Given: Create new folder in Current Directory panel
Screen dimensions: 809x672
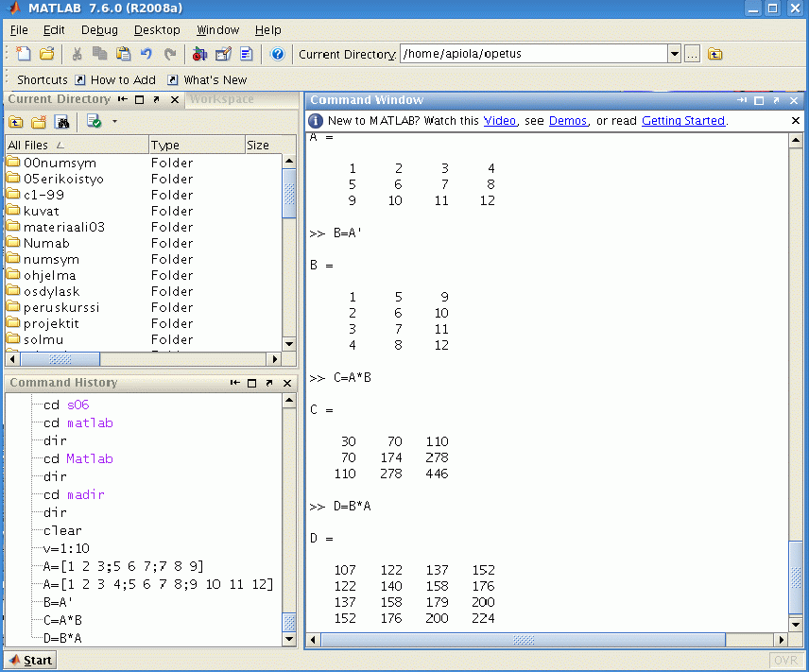Looking at the screenshot, I should (39, 121).
